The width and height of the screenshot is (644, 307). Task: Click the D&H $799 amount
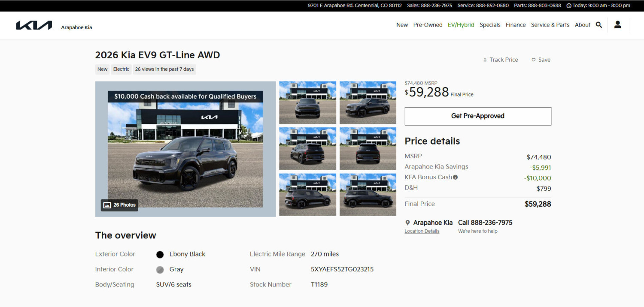coord(544,188)
